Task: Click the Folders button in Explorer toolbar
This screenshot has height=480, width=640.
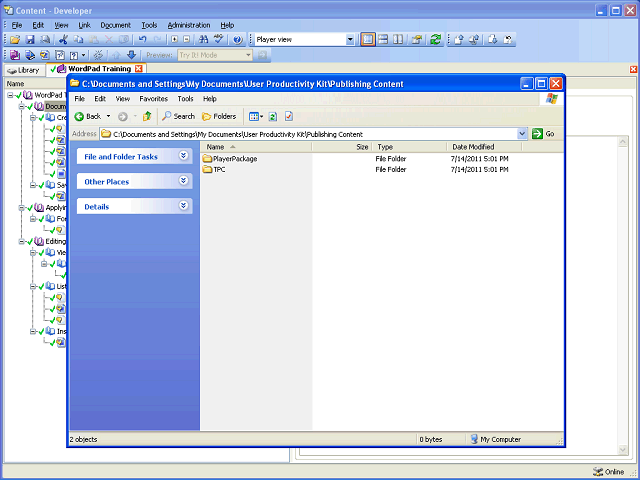Action: (219, 116)
